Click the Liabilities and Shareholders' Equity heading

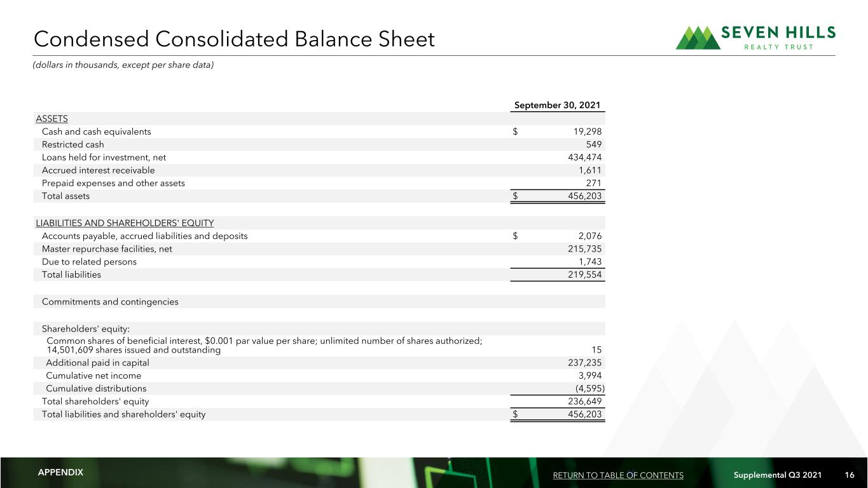[125, 223]
